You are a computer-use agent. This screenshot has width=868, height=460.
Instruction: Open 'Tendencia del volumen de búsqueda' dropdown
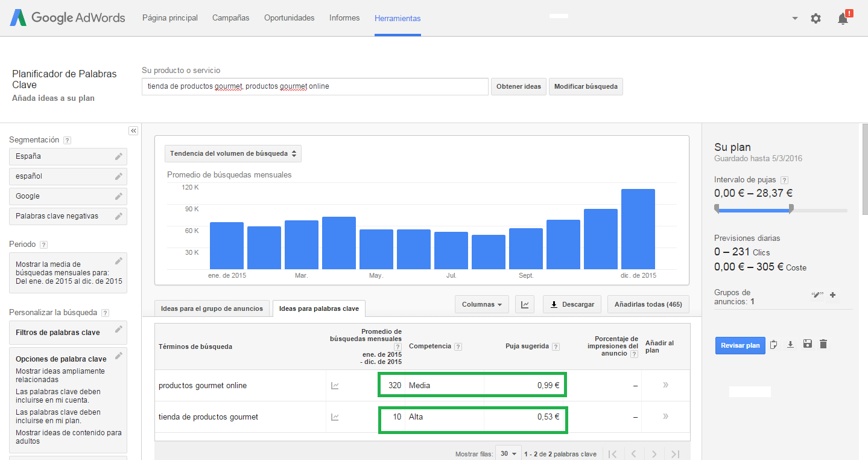233,153
